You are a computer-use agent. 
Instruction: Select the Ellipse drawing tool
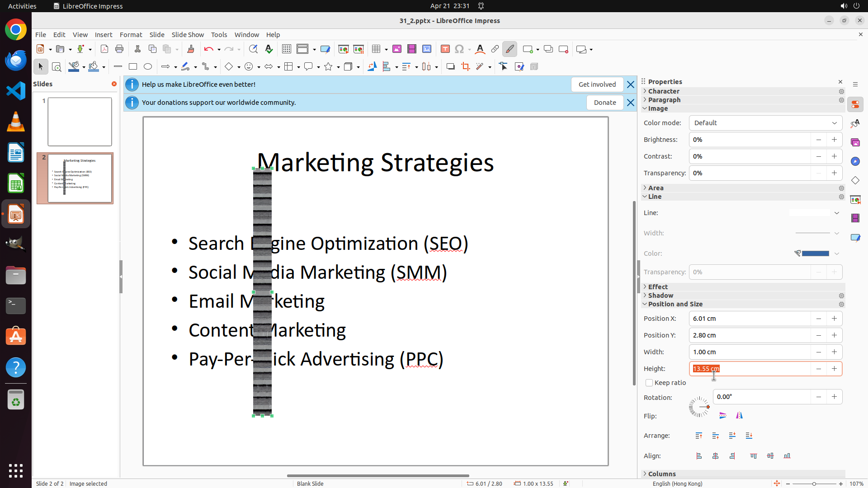(148, 67)
